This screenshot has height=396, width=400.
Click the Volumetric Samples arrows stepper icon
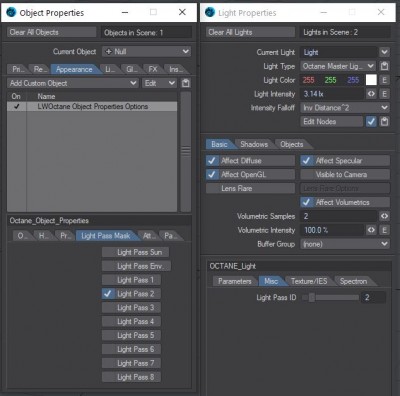point(384,216)
